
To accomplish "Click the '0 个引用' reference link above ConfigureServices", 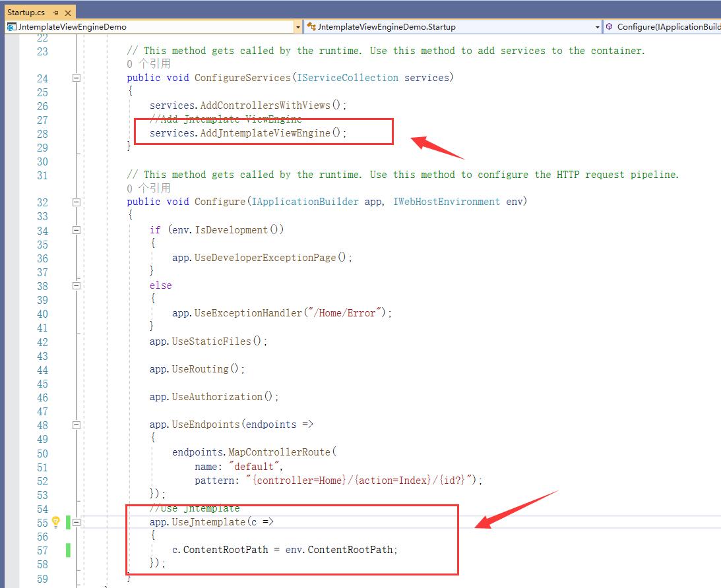I will coord(148,64).
